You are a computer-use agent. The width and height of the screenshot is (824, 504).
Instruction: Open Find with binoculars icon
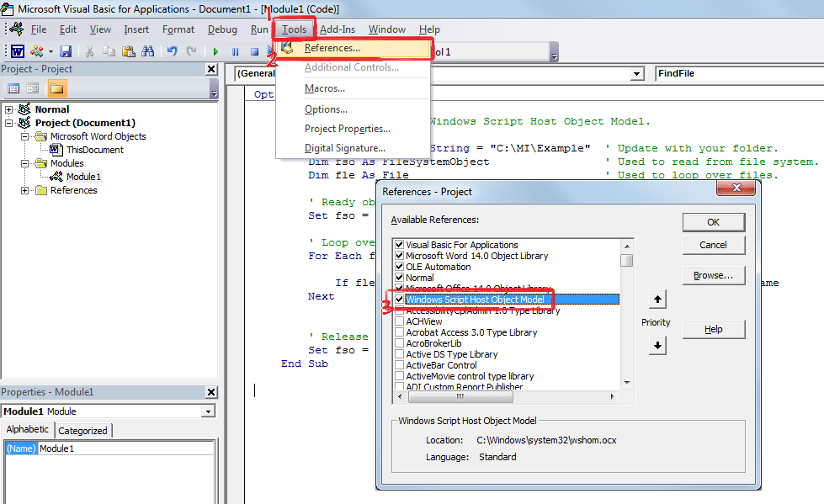147,51
